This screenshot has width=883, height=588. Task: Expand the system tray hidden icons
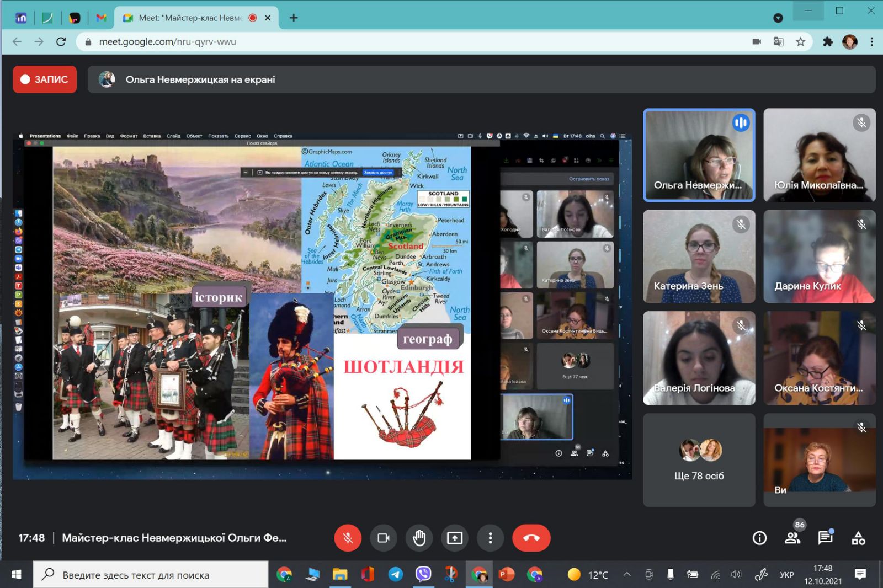coord(627,575)
